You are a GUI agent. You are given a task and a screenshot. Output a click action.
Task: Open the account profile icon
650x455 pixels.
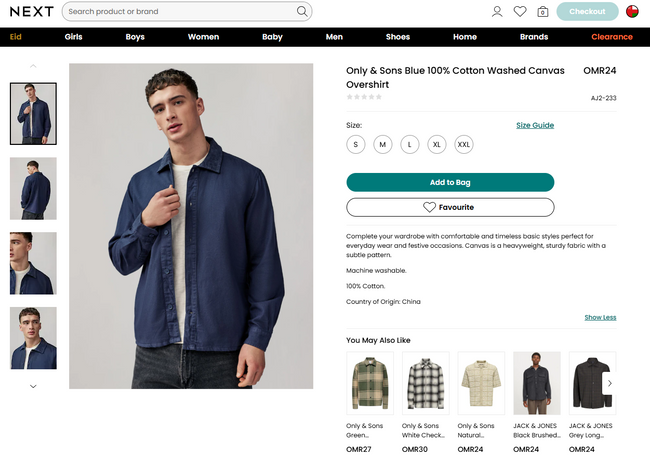tap(497, 12)
